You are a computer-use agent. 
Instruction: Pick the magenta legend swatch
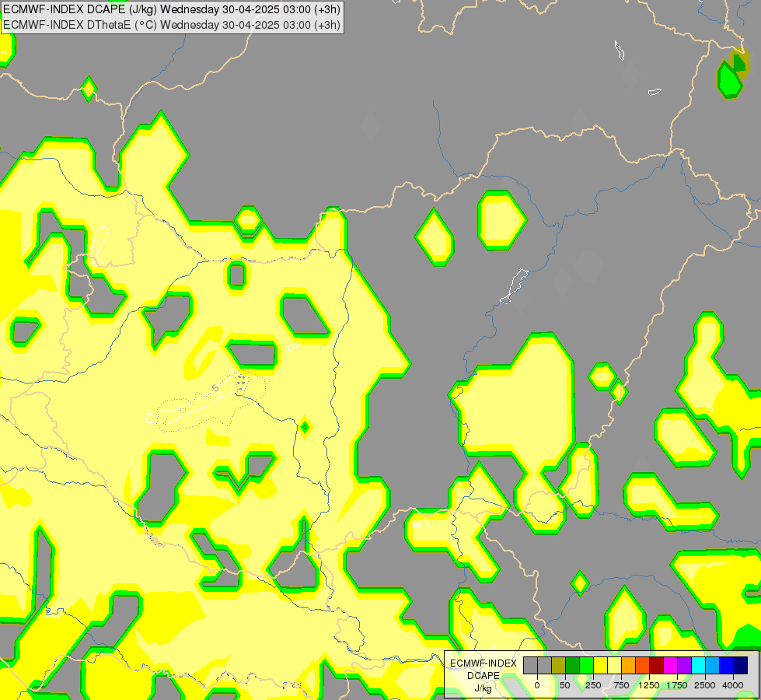pyautogui.click(x=670, y=665)
